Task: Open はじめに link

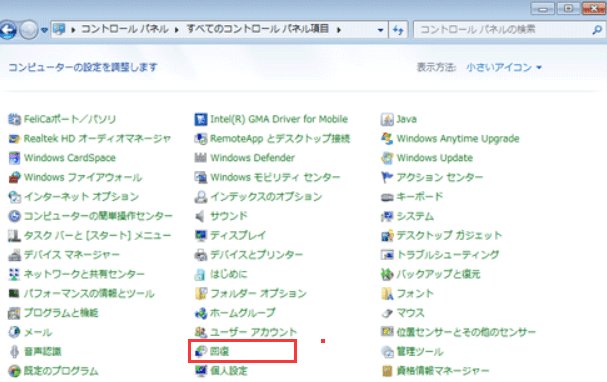Action: [228, 274]
